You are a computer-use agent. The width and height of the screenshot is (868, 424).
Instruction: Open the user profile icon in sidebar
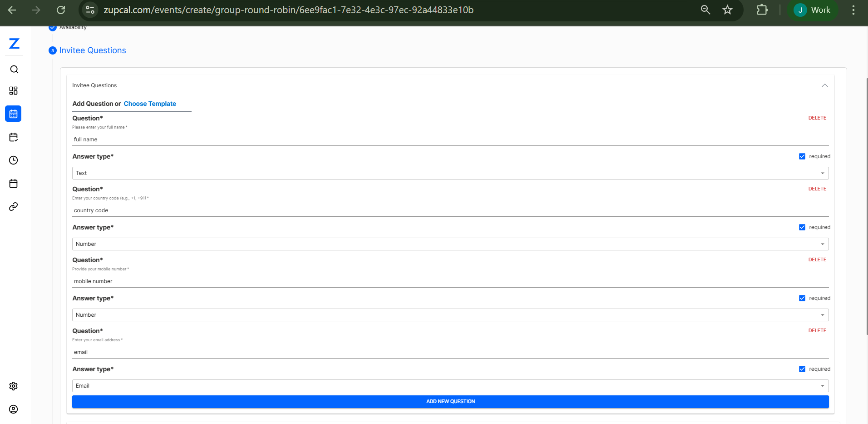(x=14, y=409)
